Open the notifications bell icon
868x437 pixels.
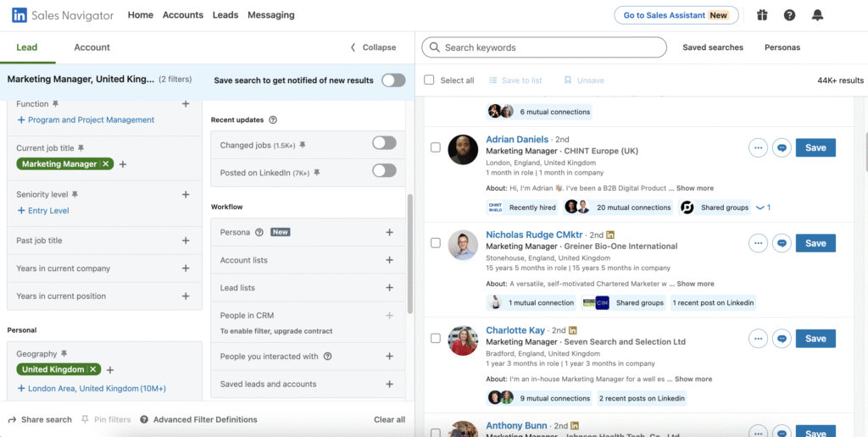[817, 15]
